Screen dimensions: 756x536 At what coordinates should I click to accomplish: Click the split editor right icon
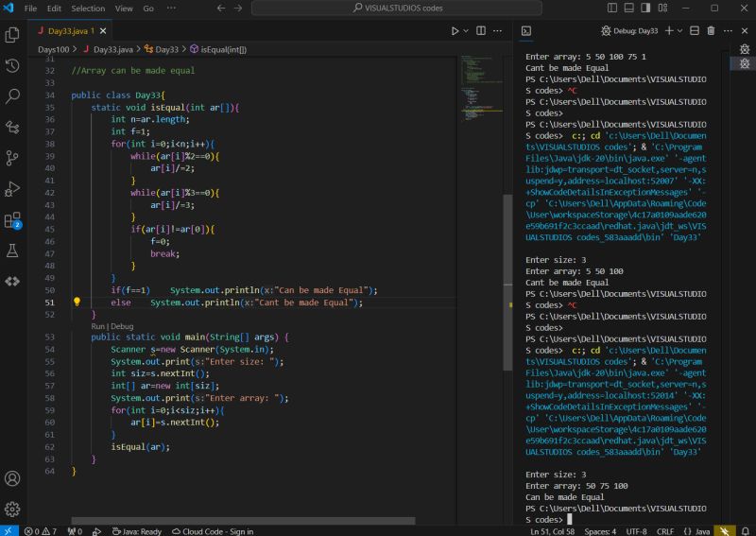[x=481, y=31]
